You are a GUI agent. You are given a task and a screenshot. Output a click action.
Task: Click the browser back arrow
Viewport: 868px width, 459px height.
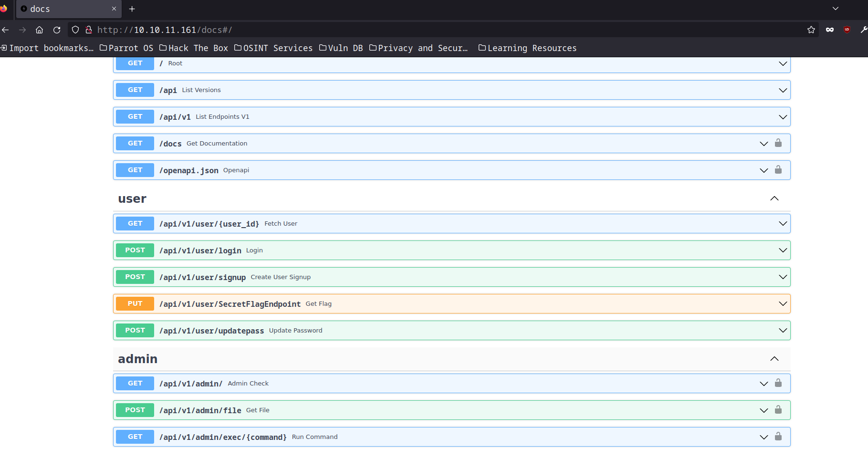(x=5, y=30)
